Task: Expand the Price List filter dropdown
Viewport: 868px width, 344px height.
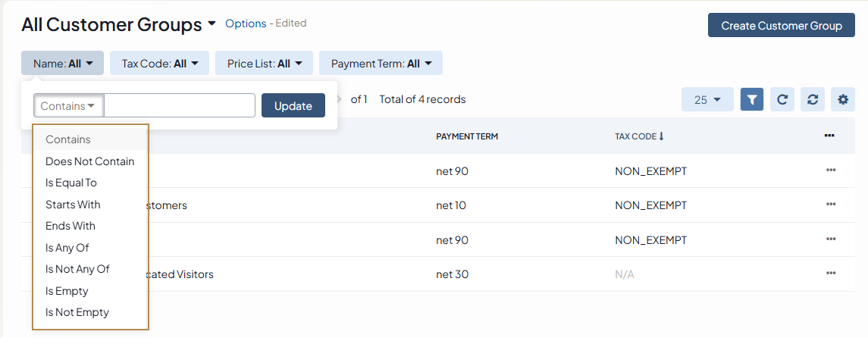Action: tap(265, 64)
